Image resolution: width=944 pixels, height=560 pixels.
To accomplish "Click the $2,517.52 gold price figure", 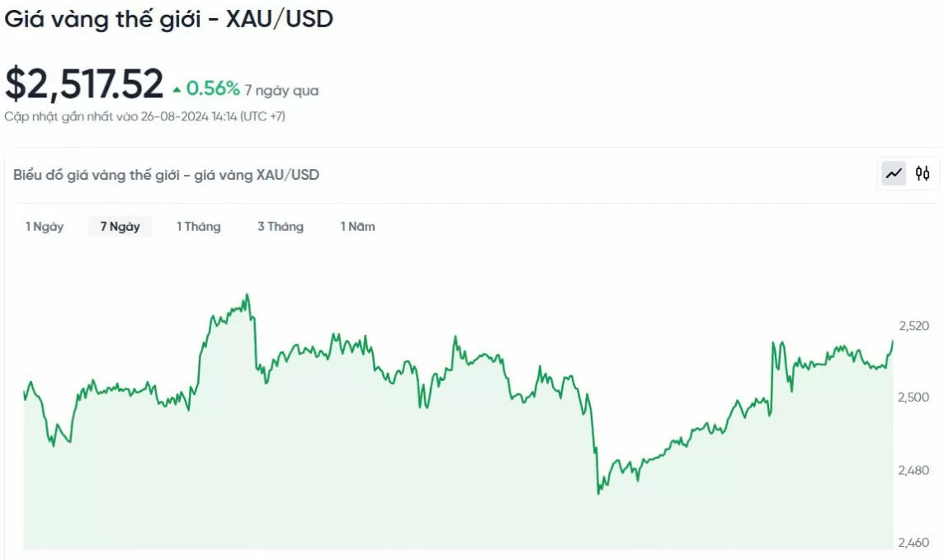I will tap(84, 83).
